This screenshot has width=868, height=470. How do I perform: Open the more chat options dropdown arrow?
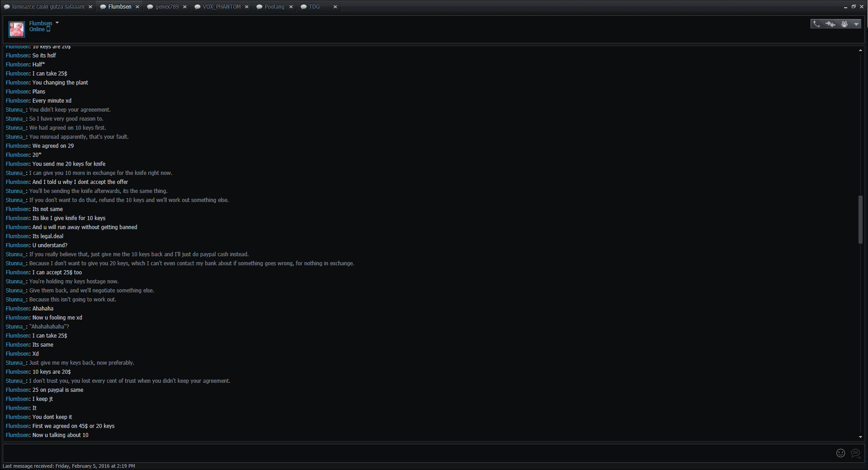point(856,24)
